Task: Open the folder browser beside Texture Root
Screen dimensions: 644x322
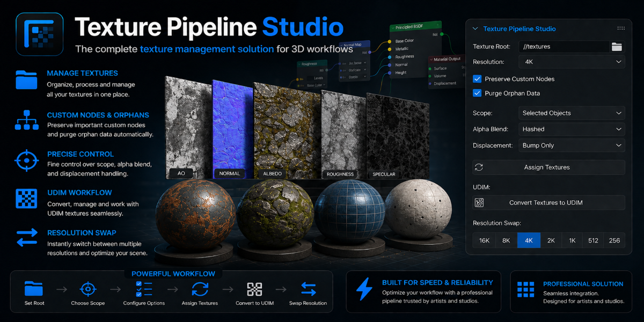Action: coord(617,47)
